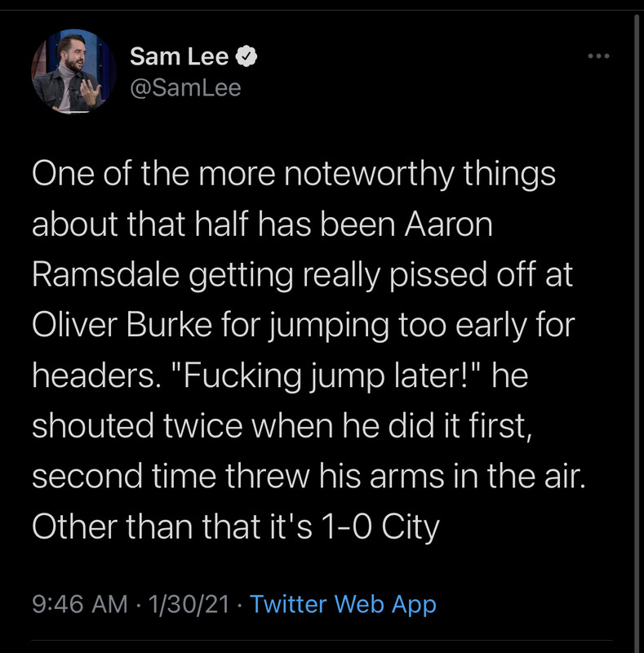The width and height of the screenshot is (644, 653).
Task: Click the phrase "second time threw" in the tweet
Action: point(171,476)
